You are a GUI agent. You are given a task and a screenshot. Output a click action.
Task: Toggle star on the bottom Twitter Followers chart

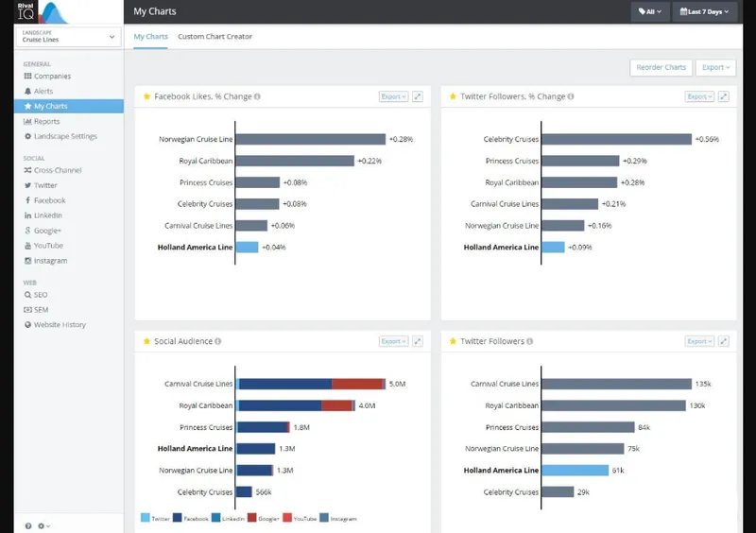(453, 341)
